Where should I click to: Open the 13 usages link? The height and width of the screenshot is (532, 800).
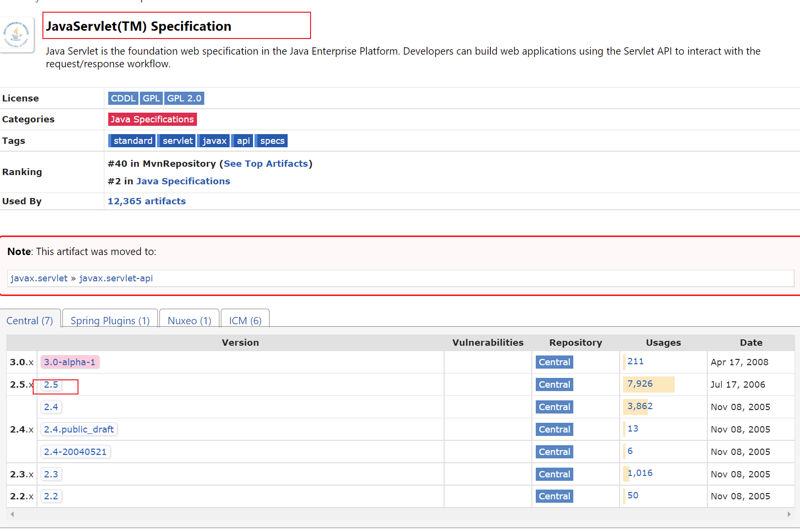pos(633,429)
